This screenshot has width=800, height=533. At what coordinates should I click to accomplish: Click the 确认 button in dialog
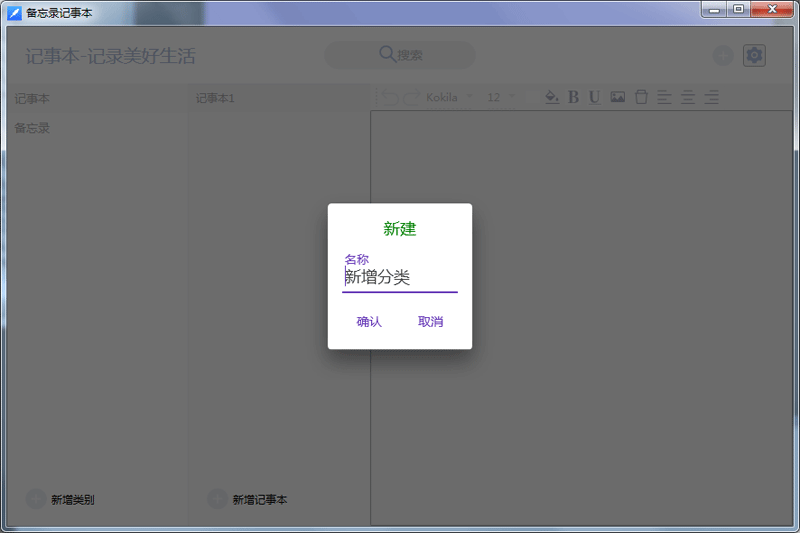[x=369, y=321]
